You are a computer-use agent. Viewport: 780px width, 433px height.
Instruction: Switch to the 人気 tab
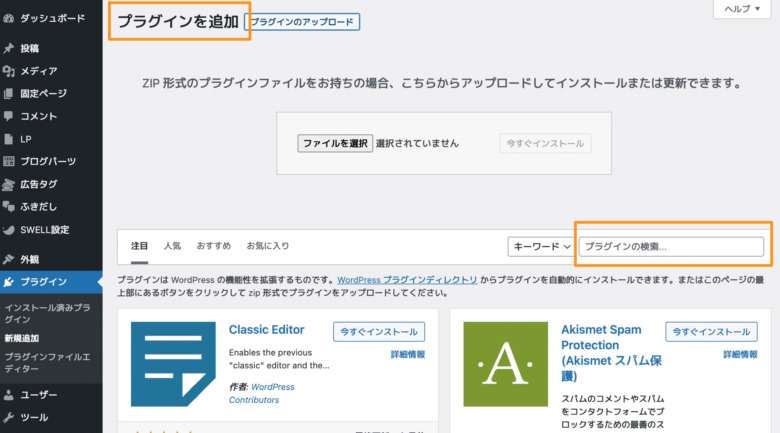tap(172, 246)
